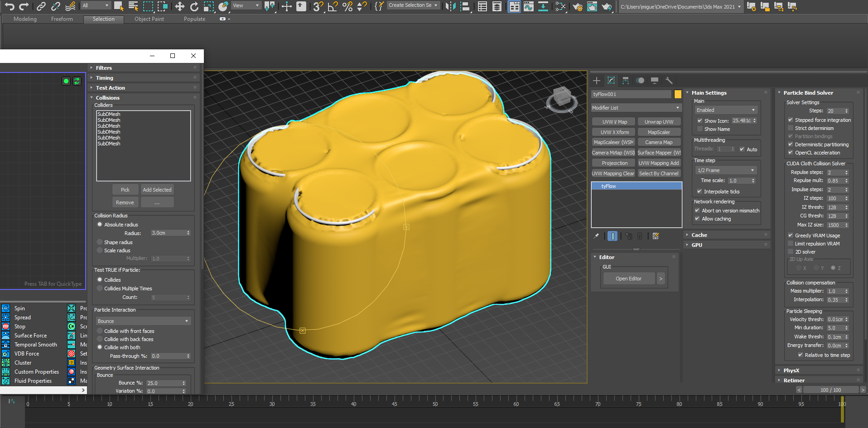Open the Modifier List dropdown

(x=636, y=108)
